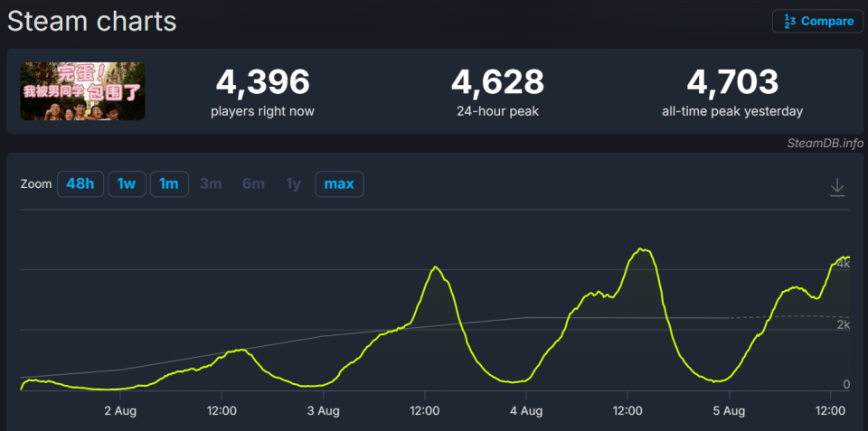Set chart zoom to 48h
Viewport: 868px width, 431px height.
pos(80,183)
